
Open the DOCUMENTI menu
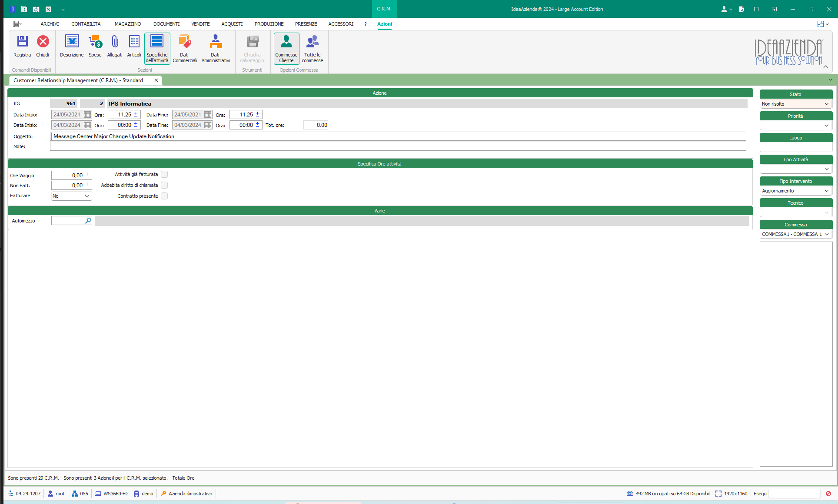pyautogui.click(x=166, y=24)
